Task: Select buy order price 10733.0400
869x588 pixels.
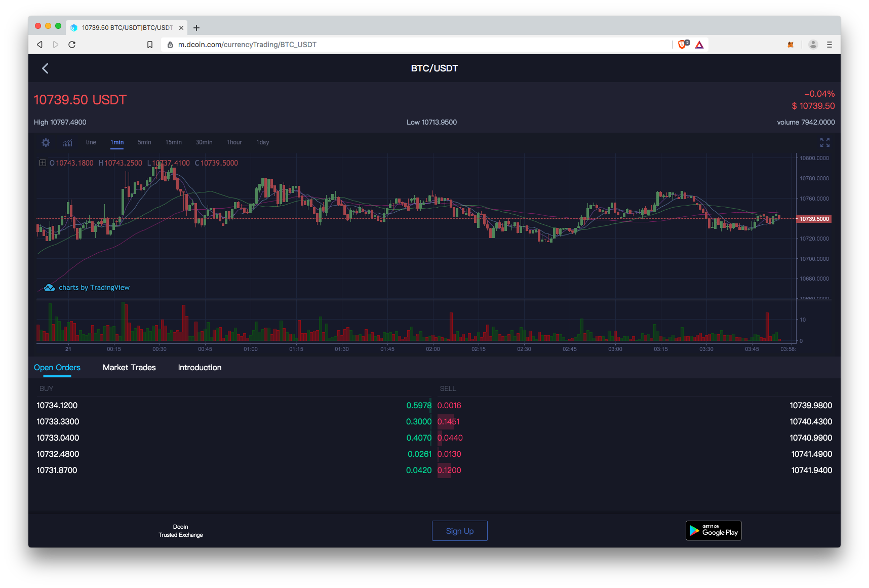Action: (x=58, y=438)
